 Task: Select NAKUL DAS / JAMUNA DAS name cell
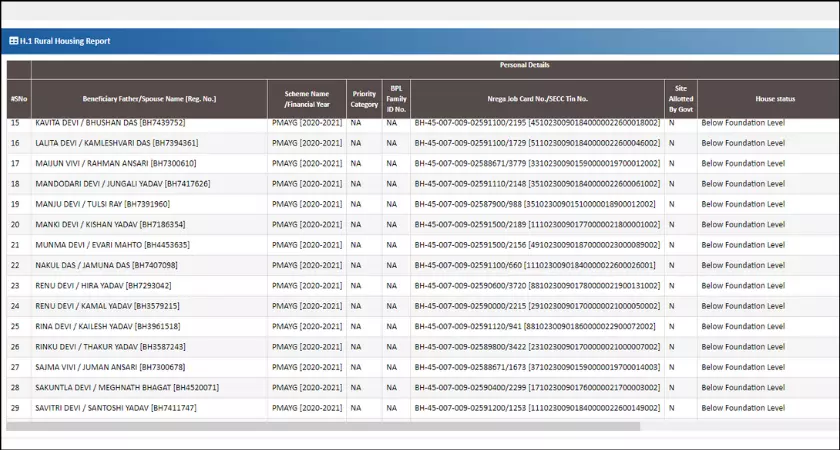[106, 265]
